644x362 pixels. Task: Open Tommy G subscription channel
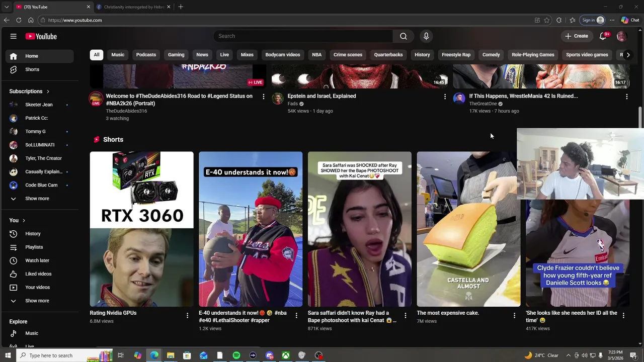point(41,131)
